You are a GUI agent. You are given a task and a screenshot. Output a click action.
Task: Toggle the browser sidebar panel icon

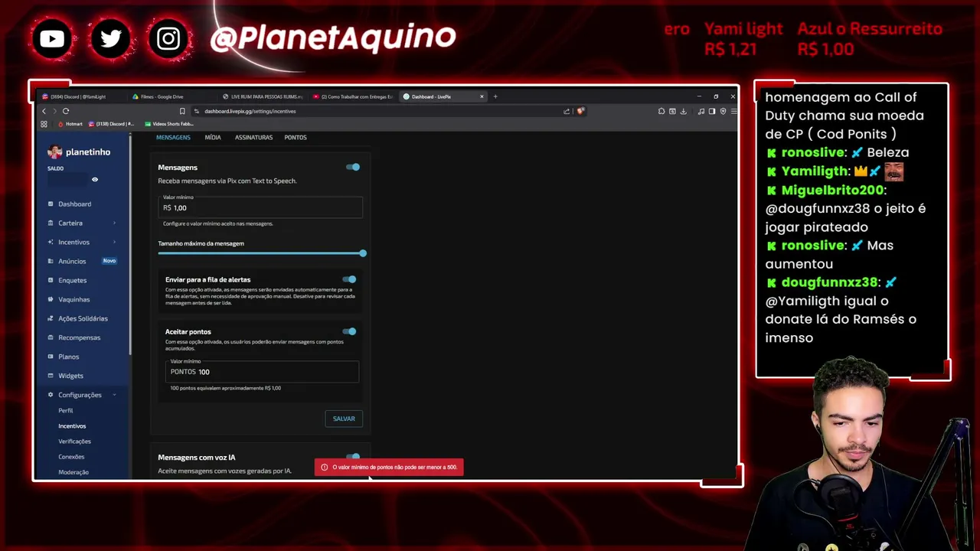pos(712,111)
